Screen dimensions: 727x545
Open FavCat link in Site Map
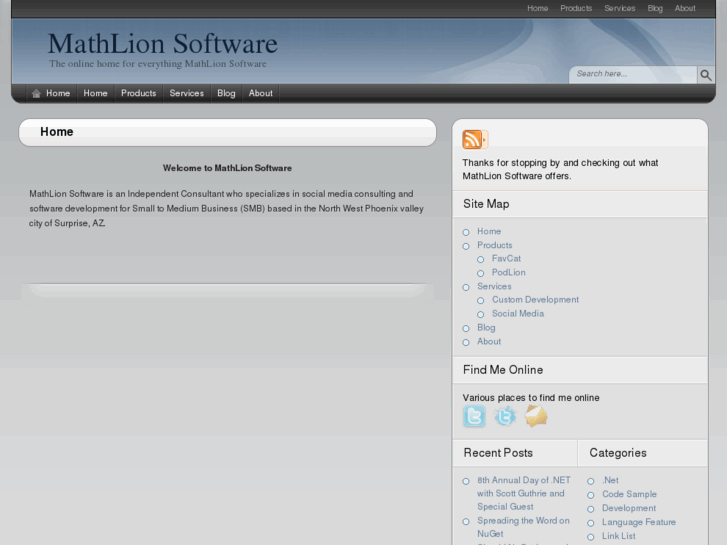(506, 258)
